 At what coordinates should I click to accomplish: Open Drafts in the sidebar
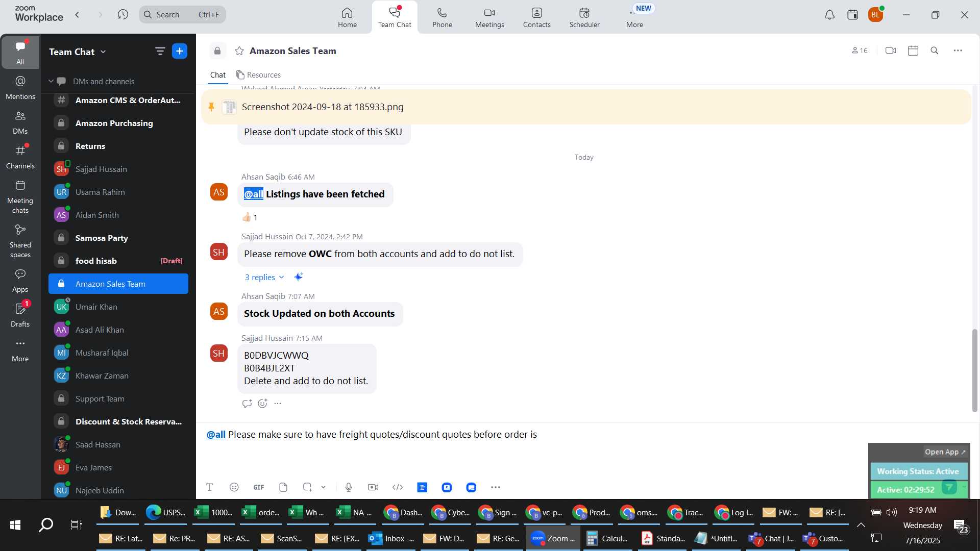[20, 315]
